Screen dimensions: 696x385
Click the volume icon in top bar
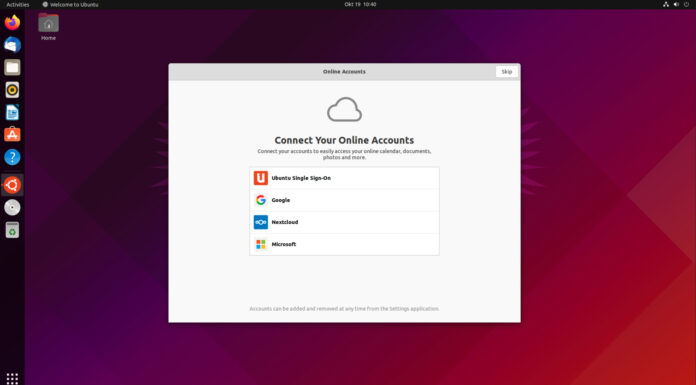pos(676,4)
